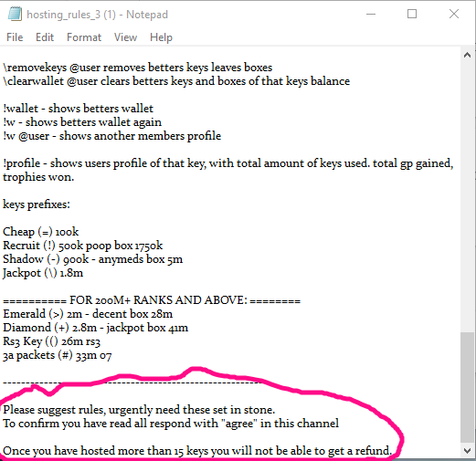Open the Edit menu
The width and height of the screenshot is (476, 461).
pyautogui.click(x=45, y=37)
